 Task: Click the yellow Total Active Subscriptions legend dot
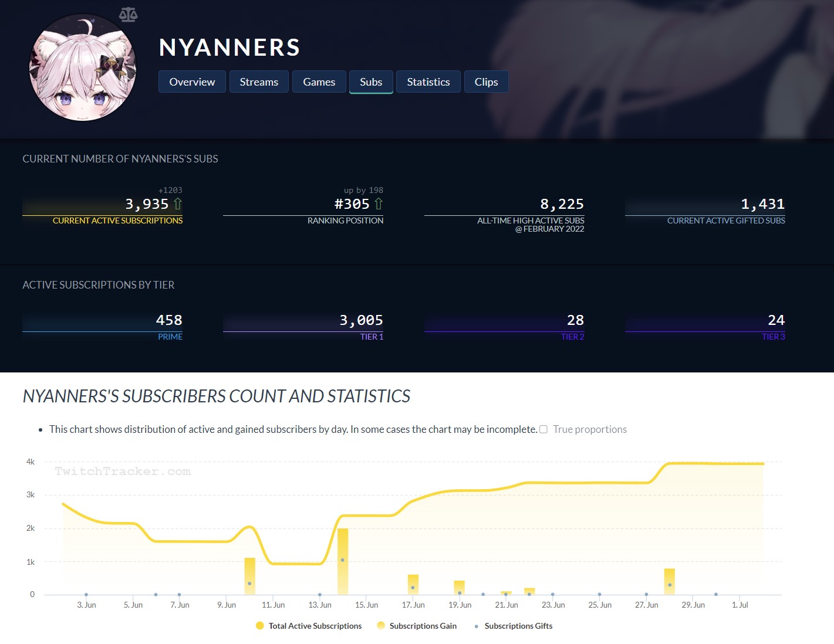pos(260,626)
